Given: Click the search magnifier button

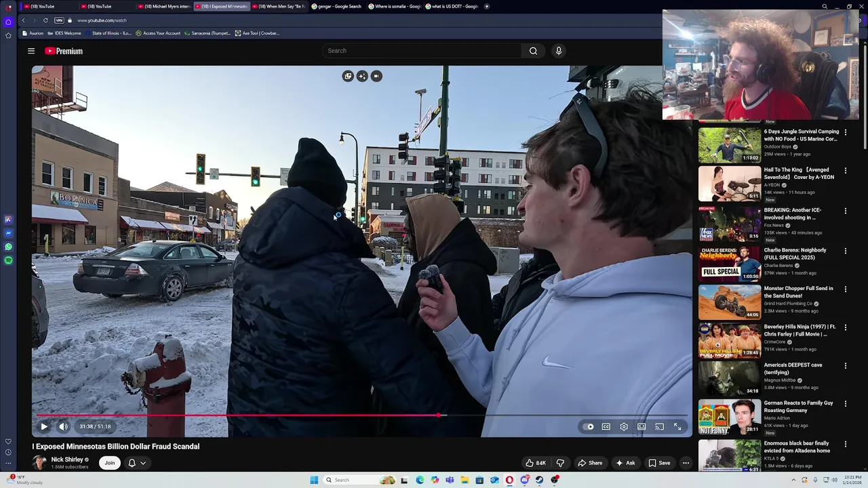Looking at the screenshot, I should pyautogui.click(x=533, y=51).
